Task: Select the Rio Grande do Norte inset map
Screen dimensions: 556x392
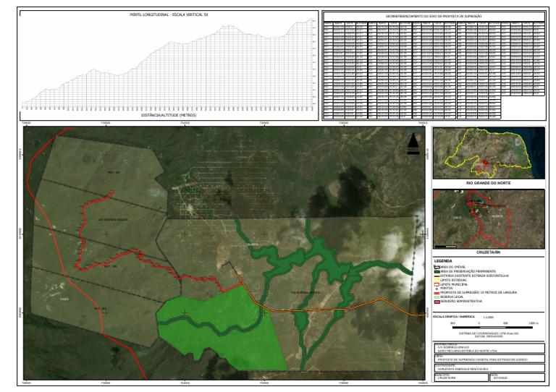Action: (x=488, y=153)
